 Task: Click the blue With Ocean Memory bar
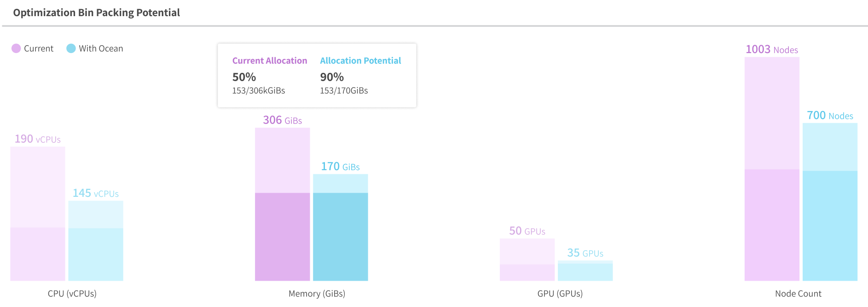341,227
